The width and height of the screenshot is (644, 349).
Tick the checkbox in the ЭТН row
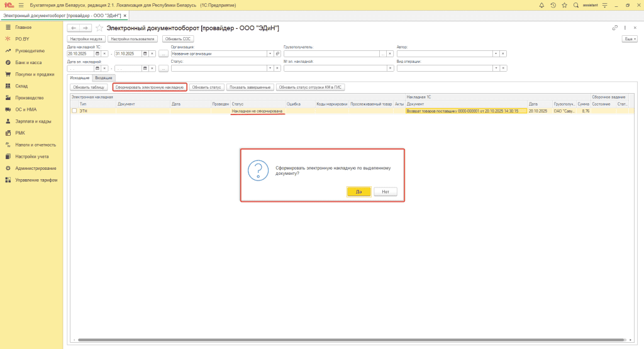74,111
